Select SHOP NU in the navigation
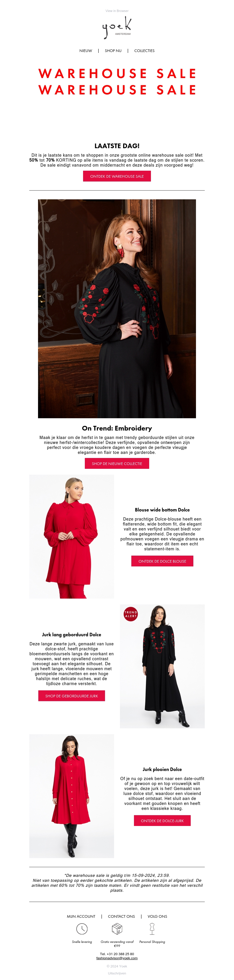The width and height of the screenshot is (234, 980). pos(113,51)
